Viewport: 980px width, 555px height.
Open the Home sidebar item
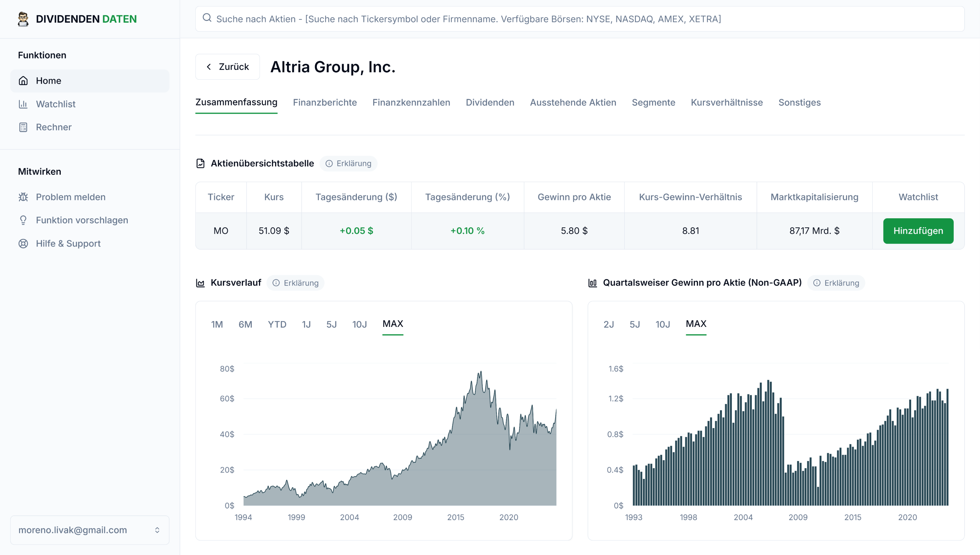click(x=90, y=81)
